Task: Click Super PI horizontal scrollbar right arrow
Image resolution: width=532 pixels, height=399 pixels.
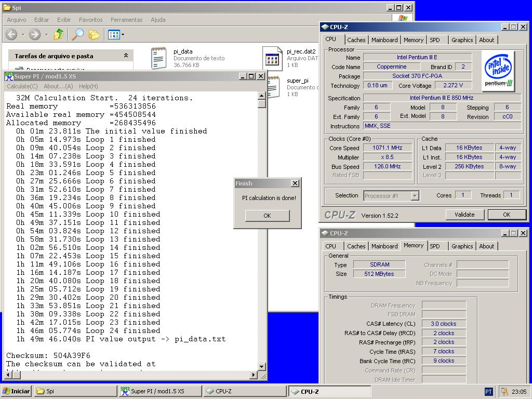Action: (254, 375)
